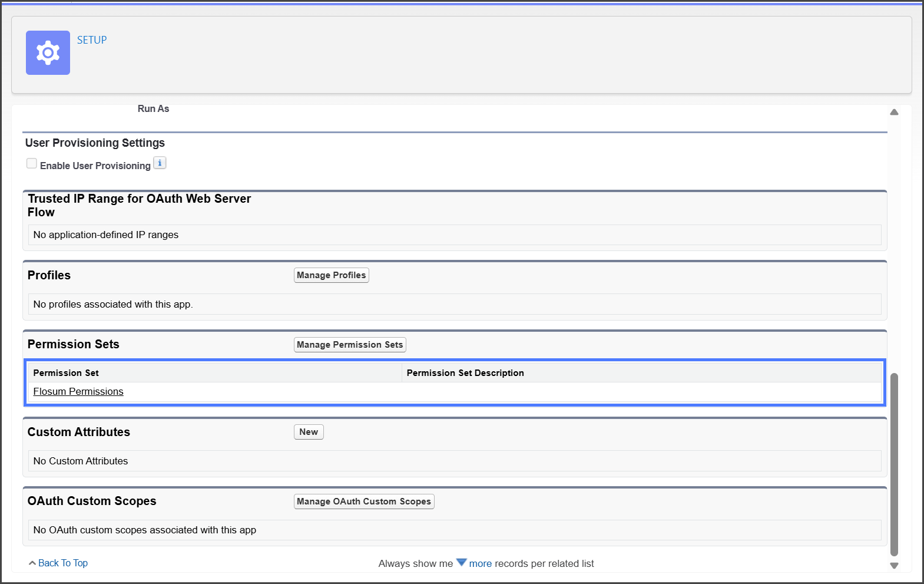Image resolution: width=924 pixels, height=584 pixels.
Task: Click the vertical scrollbar thumb
Action: pyautogui.click(x=894, y=464)
